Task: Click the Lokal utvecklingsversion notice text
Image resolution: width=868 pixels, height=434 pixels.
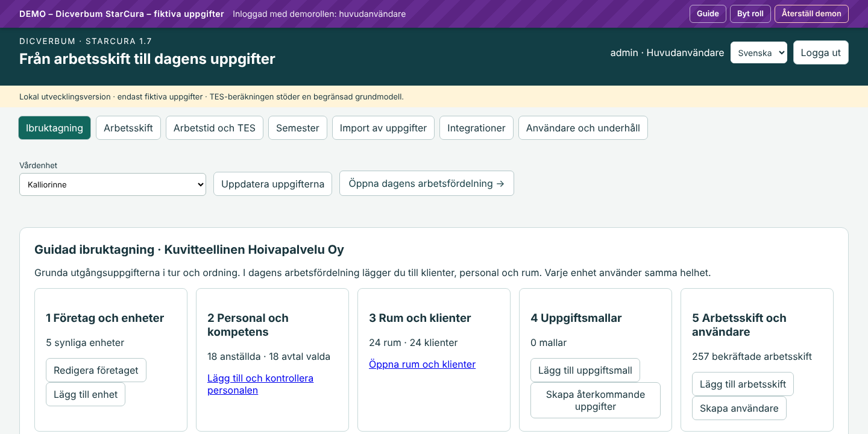Action: pos(212,96)
